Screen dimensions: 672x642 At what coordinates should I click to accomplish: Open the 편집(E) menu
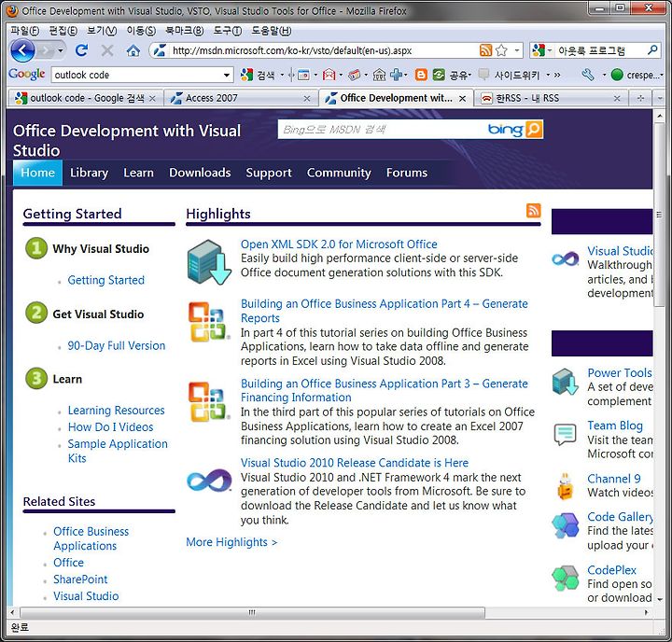click(x=63, y=31)
